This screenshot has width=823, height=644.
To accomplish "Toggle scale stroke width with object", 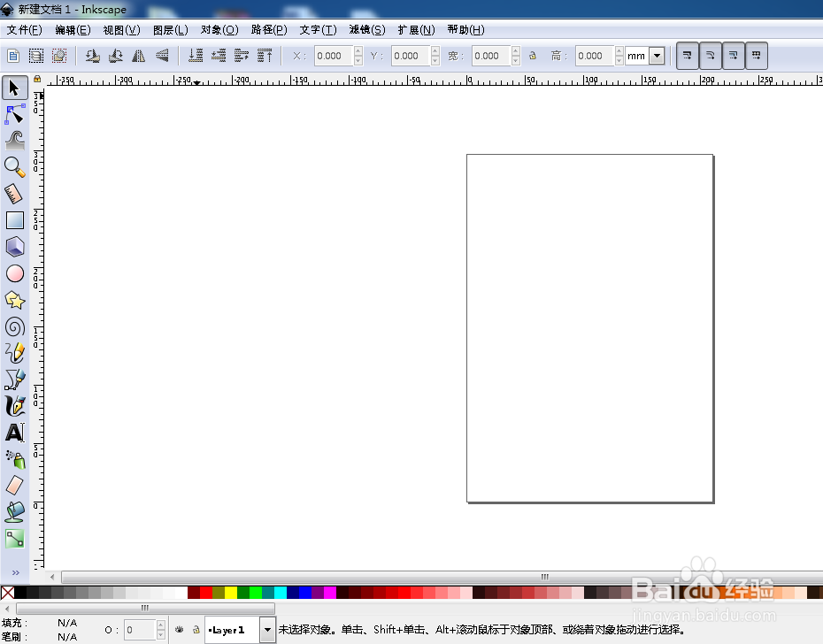I will click(x=687, y=56).
